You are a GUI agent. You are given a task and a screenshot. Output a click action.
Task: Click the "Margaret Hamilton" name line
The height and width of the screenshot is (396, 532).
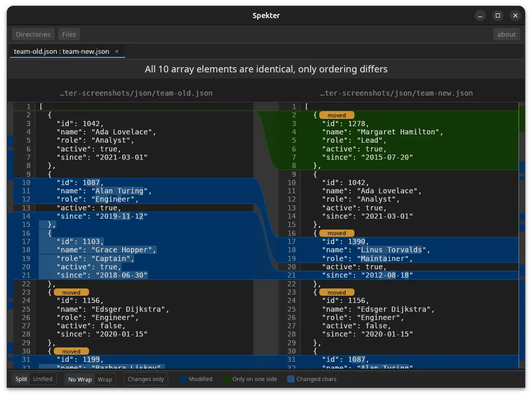382,132
